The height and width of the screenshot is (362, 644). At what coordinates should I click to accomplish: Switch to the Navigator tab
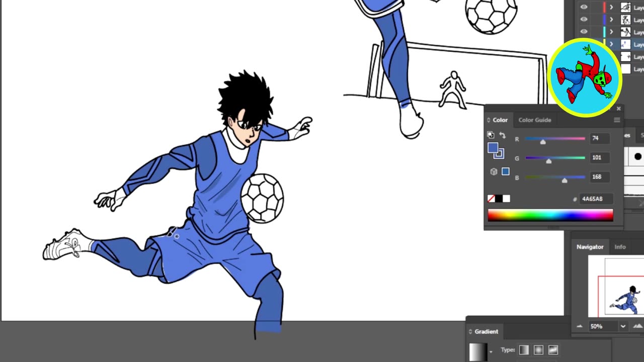tap(590, 247)
